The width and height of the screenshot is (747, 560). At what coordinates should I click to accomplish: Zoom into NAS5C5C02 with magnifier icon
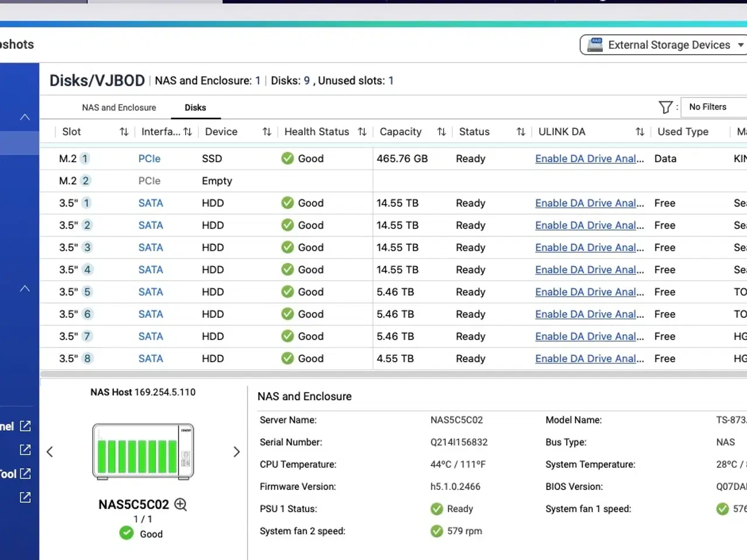(x=181, y=505)
